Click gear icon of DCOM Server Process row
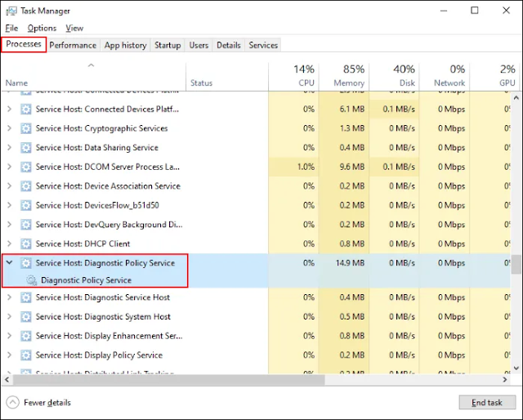Viewport: 523px width, 420px height. pyautogui.click(x=26, y=167)
